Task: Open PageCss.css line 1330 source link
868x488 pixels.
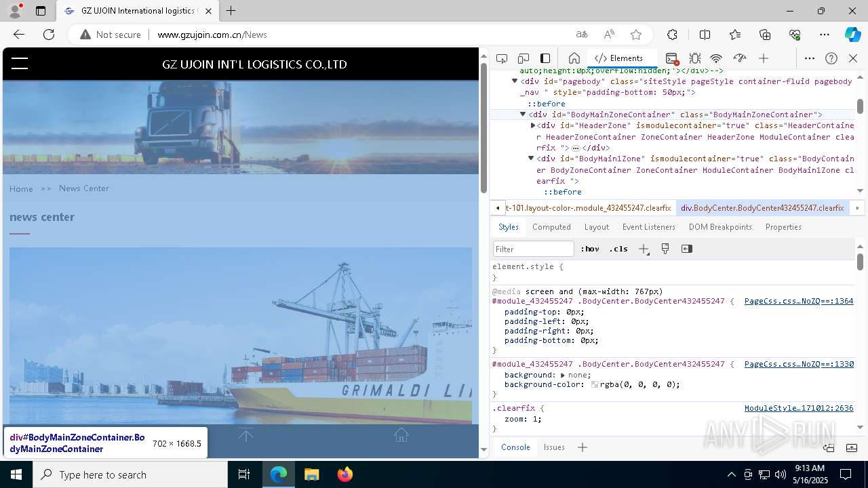Action: point(799,364)
